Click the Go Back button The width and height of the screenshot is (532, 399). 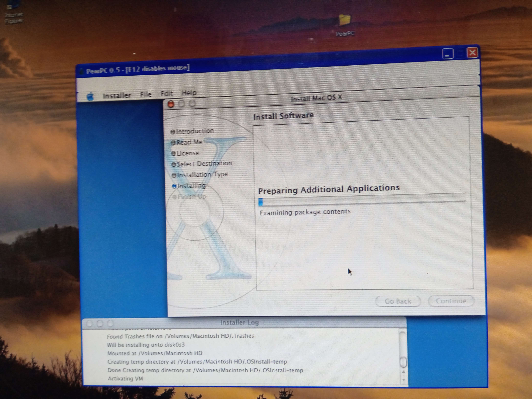click(x=398, y=301)
